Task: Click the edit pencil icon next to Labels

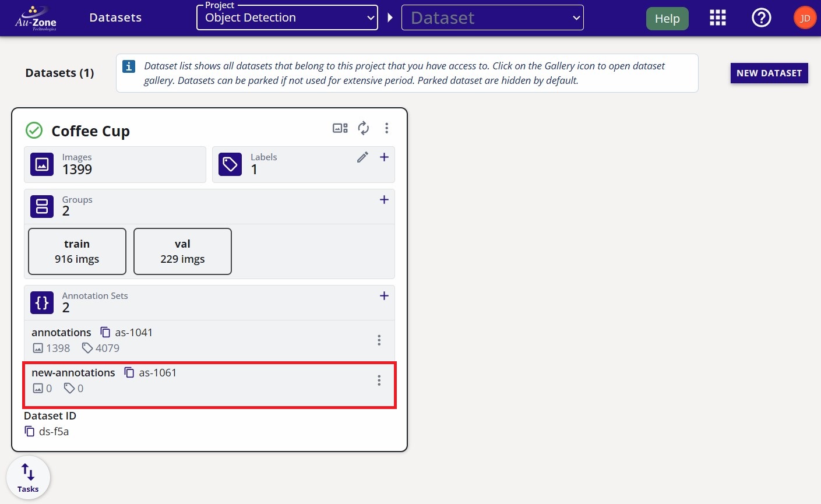Action: (362, 157)
